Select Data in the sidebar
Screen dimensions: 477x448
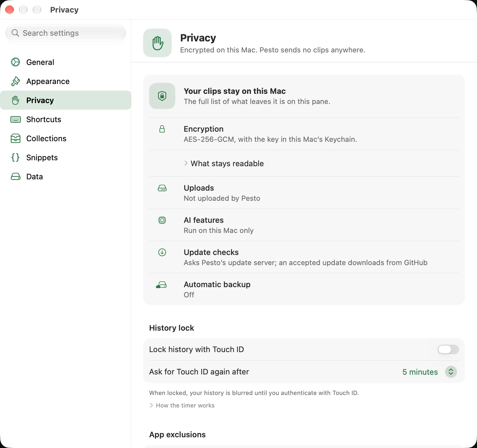[x=66, y=176]
